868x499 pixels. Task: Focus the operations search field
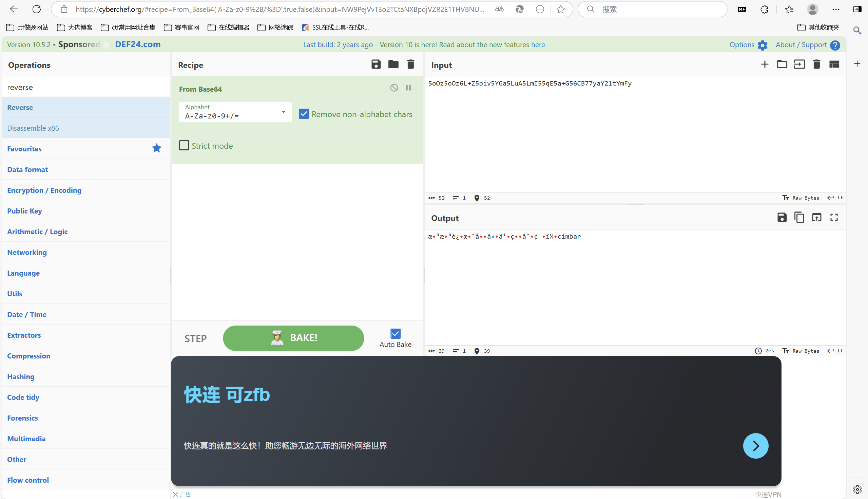pos(86,87)
